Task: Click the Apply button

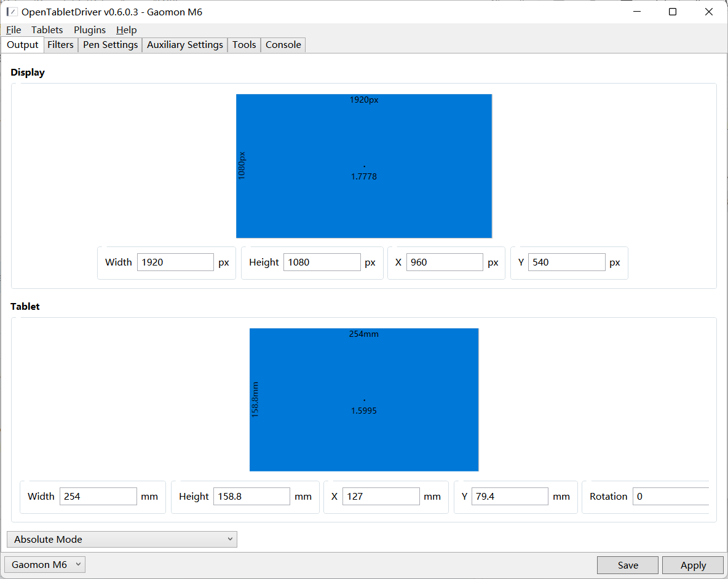Action: 693,565
